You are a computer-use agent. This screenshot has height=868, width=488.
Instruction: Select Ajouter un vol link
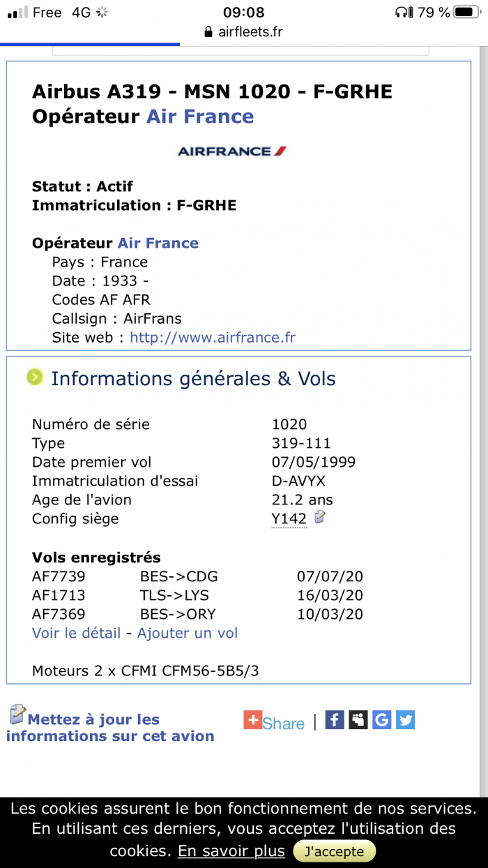(x=188, y=633)
